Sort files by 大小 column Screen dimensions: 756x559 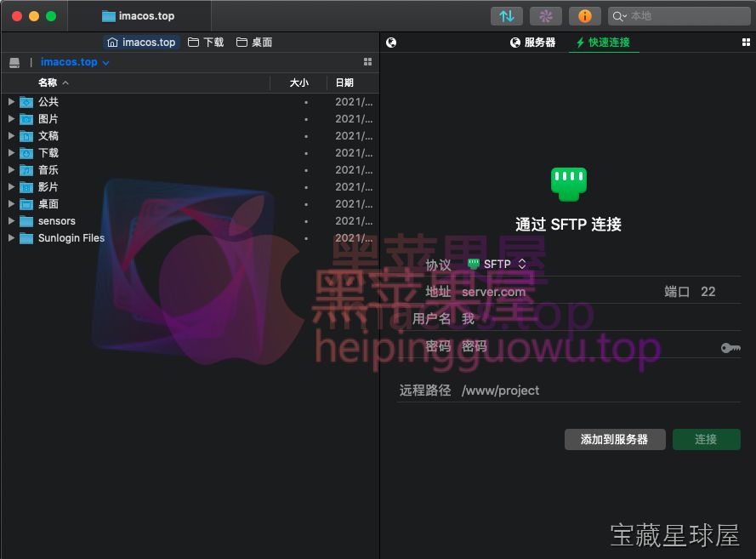pos(299,83)
